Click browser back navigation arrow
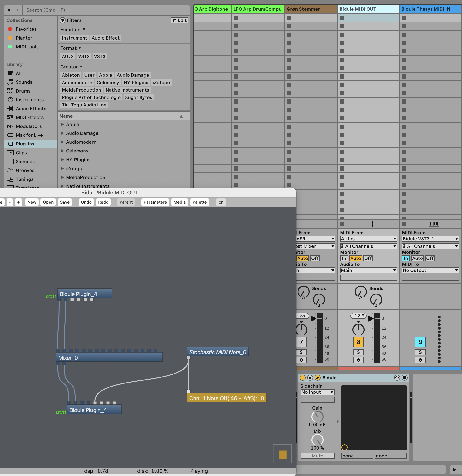Viewport: 462px width, 476px height. pyautogui.click(x=9, y=10)
